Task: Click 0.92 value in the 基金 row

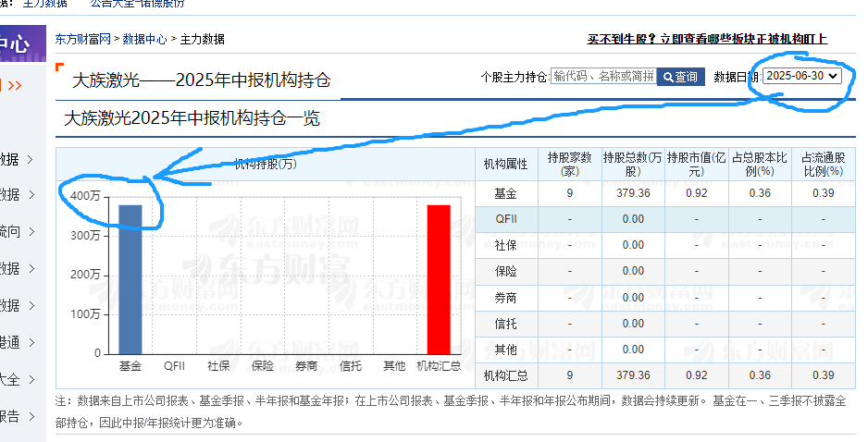Action: [x=697, y=193]
